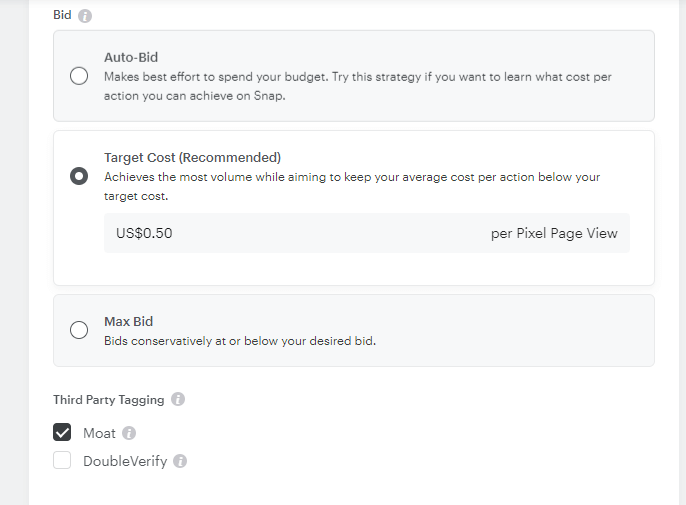Select the Max Bid radio button
Viewport: 686px width, 505px height.
tap(79, 330)
